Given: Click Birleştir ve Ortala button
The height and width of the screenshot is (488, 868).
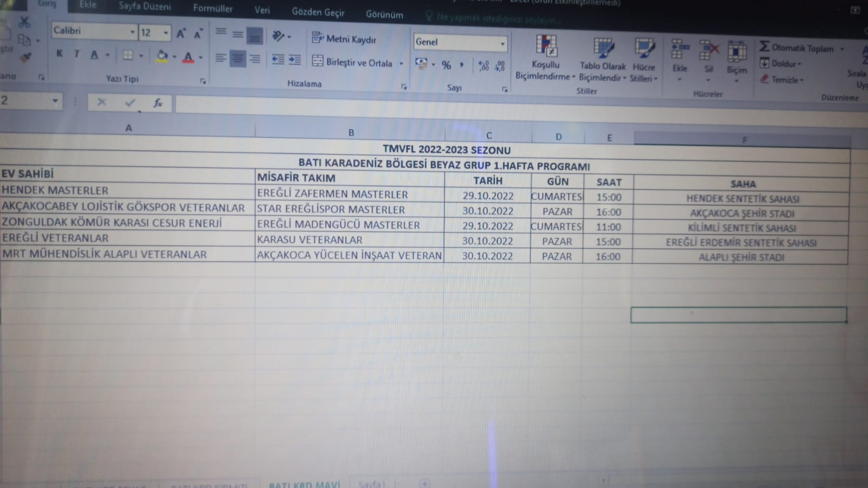Looking at the screenshot, I should [352, 62].
